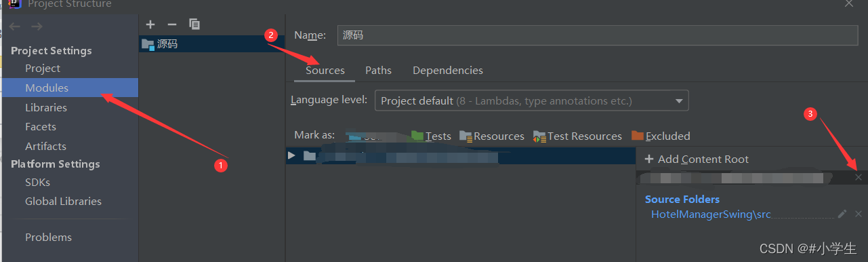
Task: Mark folder as Excluded
Action: [661, 136]
